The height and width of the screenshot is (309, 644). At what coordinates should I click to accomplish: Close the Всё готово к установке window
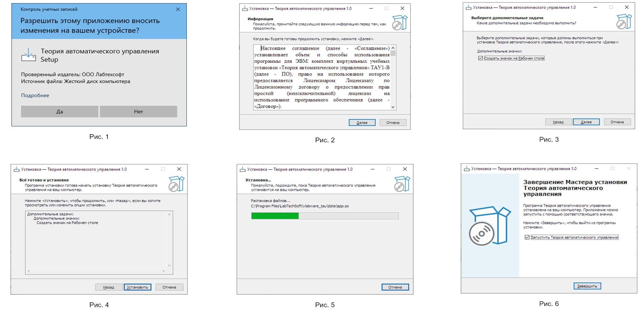179,169
